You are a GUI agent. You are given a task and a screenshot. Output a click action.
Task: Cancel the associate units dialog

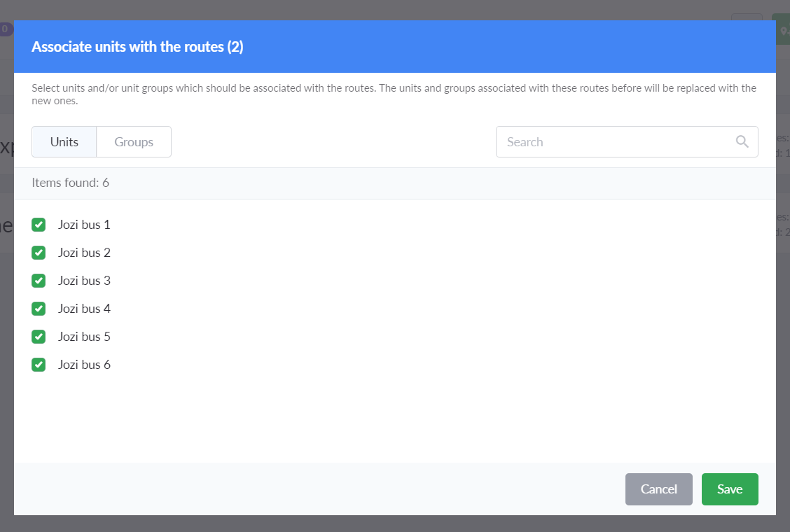pyautogui.click(x=658, y=489)
